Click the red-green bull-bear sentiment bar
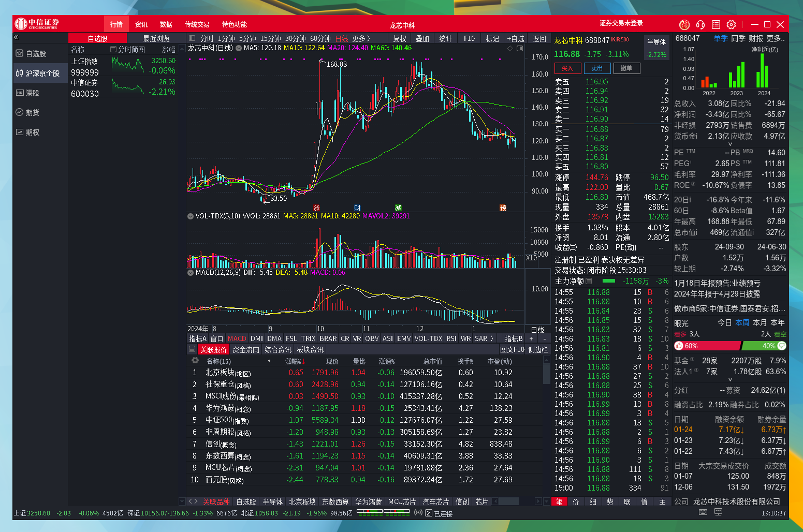The width and height of the screenshot is (803, 532). click(x=729, y=346)
